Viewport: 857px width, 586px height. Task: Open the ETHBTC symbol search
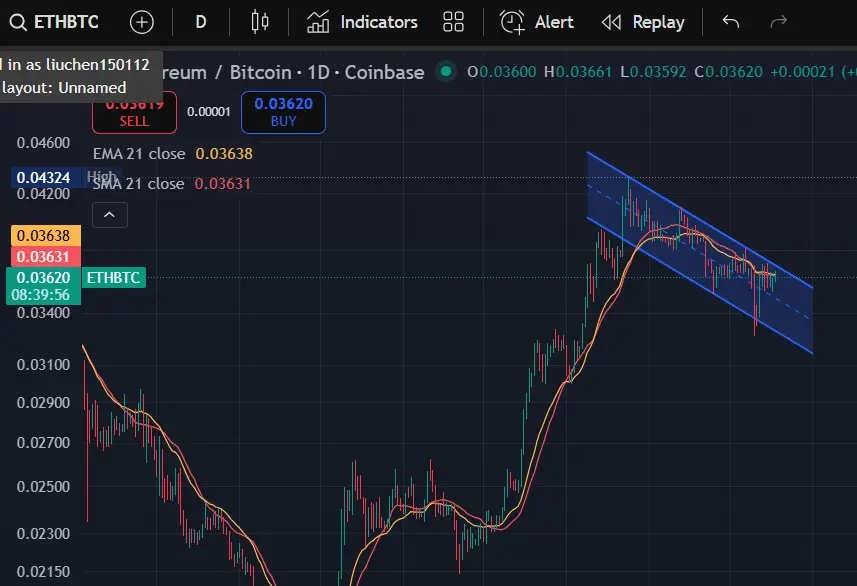coord(54,22)
